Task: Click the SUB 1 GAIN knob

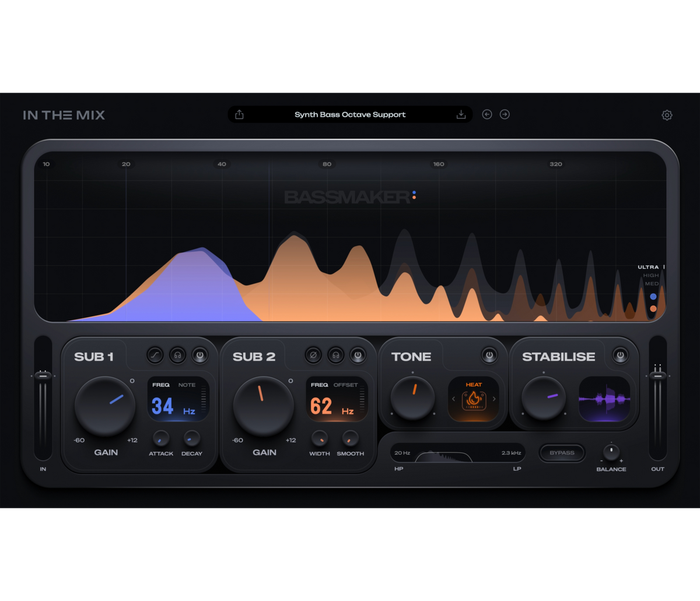Action: [105, 406]
